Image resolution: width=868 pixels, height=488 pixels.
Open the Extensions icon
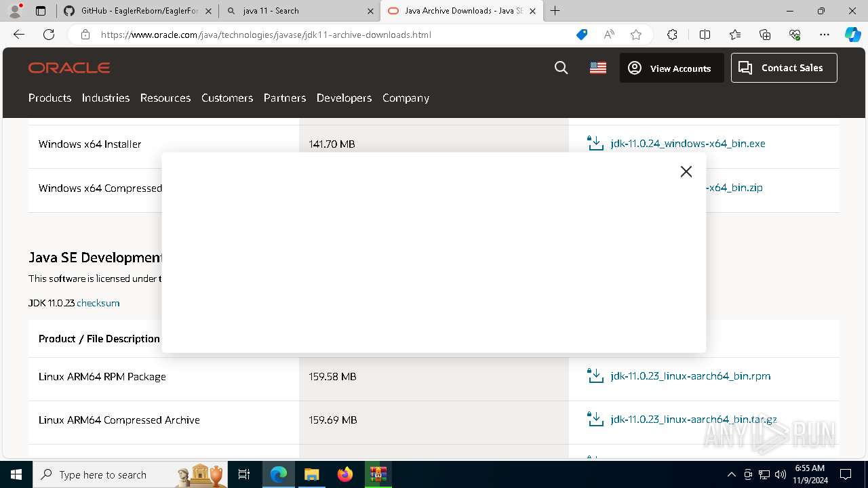pos(672,35)
